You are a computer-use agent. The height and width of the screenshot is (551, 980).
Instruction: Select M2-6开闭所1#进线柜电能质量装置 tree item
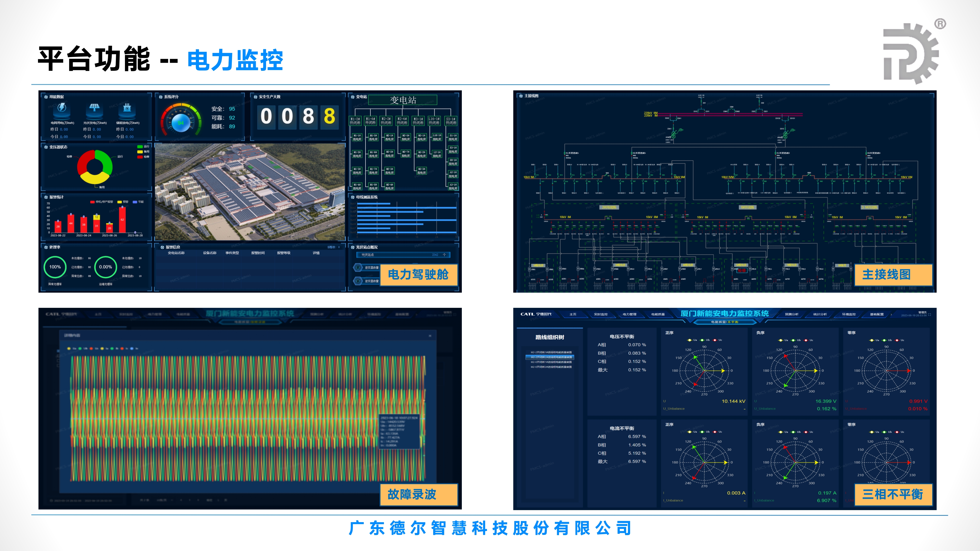(x=551, y=362)
